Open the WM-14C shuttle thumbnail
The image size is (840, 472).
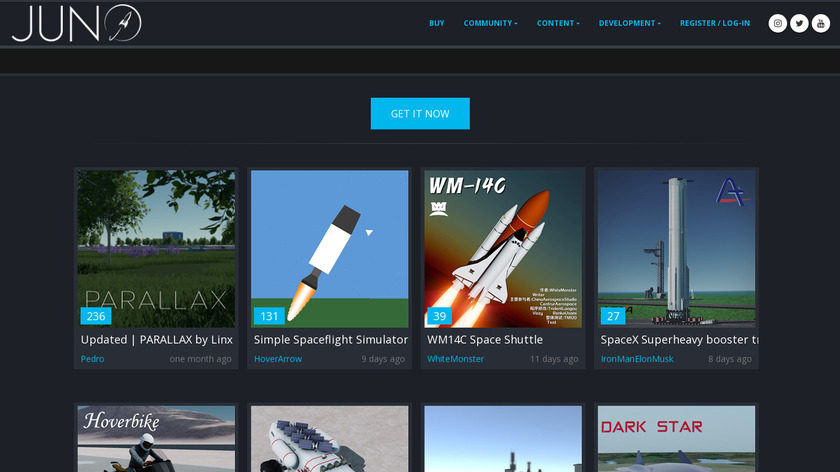[x=503, y=249]
